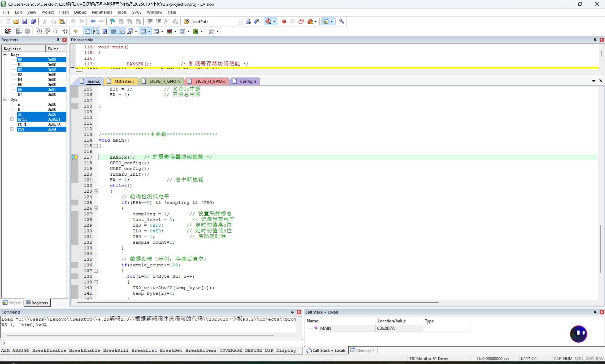Click the Run execution toolbar icon
This screenshot has height=364, width=605.
click(19, 31)
